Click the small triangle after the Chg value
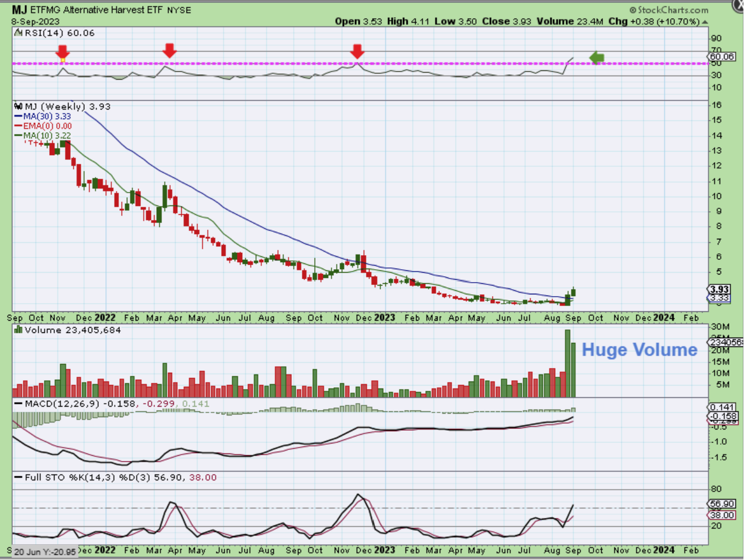This screenshot has height=560, width=744. point(705,22)
